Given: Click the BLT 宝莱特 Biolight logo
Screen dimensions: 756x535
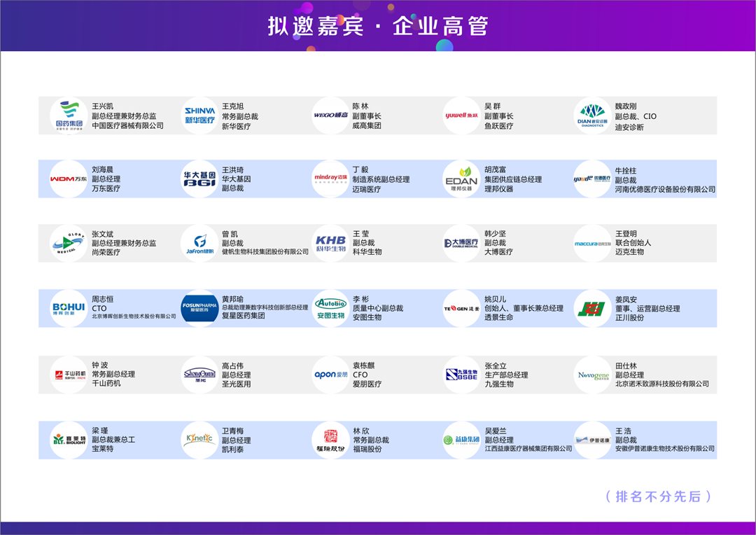Looking at the screenshot, I should pyautogui.click(x=69, y=440).
